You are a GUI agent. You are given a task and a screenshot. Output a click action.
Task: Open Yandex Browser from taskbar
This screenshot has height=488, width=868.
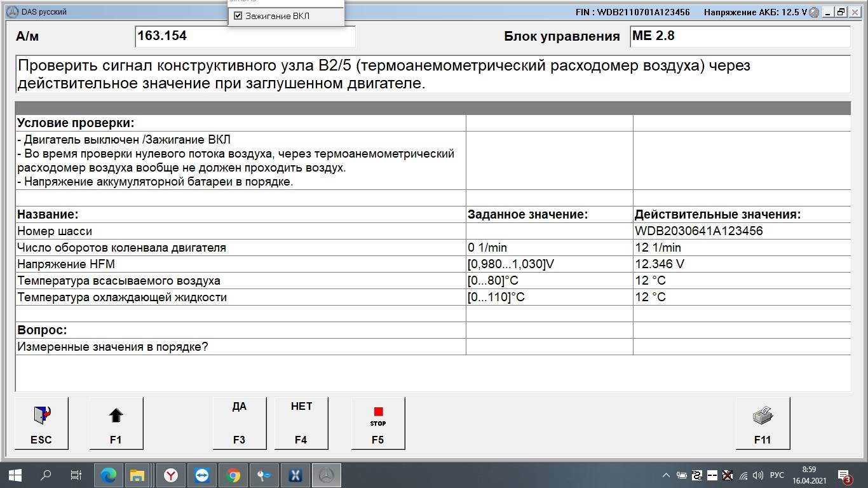point(170,475)
